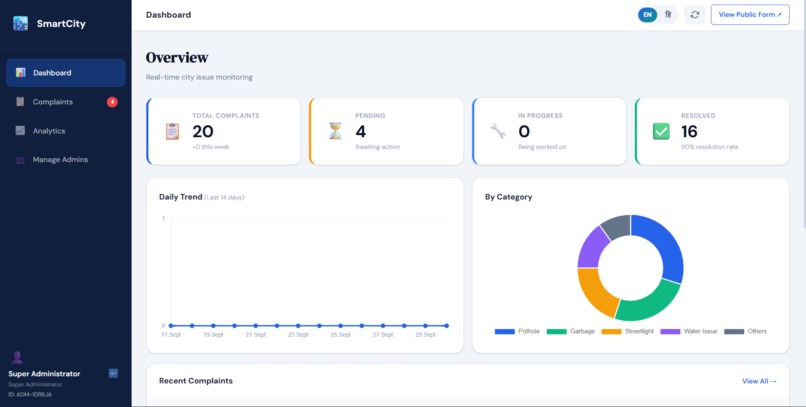Toggle the Others legend swatch
This screenshot has width=806, height=407.
(x=734, y=331)
